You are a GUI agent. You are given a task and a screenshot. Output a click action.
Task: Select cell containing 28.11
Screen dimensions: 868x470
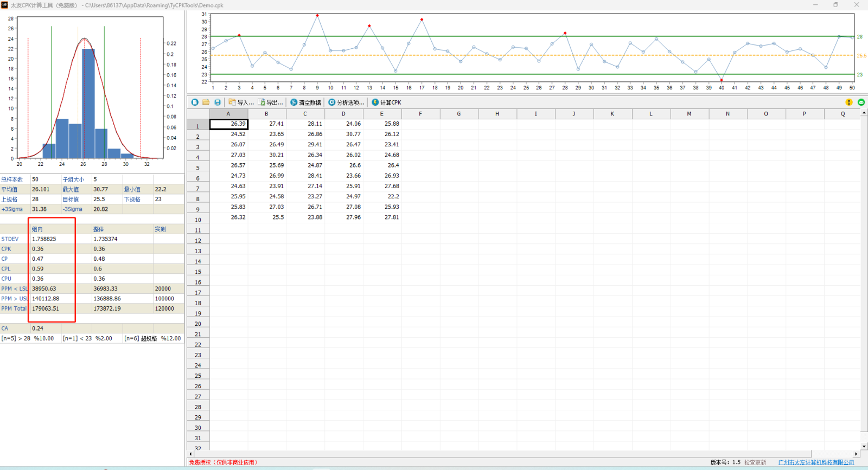[x=305, y=124]
